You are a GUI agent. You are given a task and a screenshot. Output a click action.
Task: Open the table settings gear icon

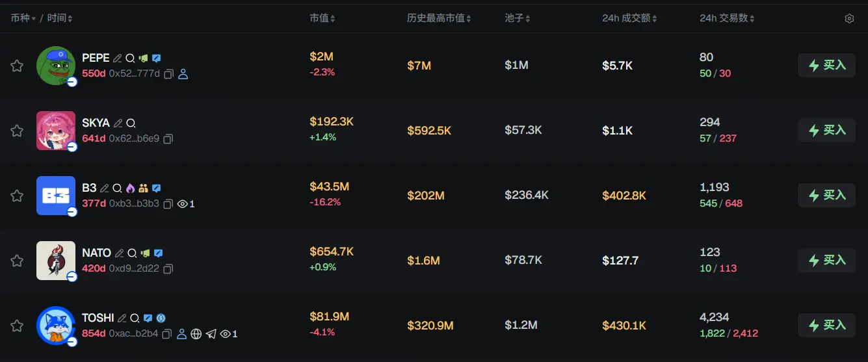848,19
